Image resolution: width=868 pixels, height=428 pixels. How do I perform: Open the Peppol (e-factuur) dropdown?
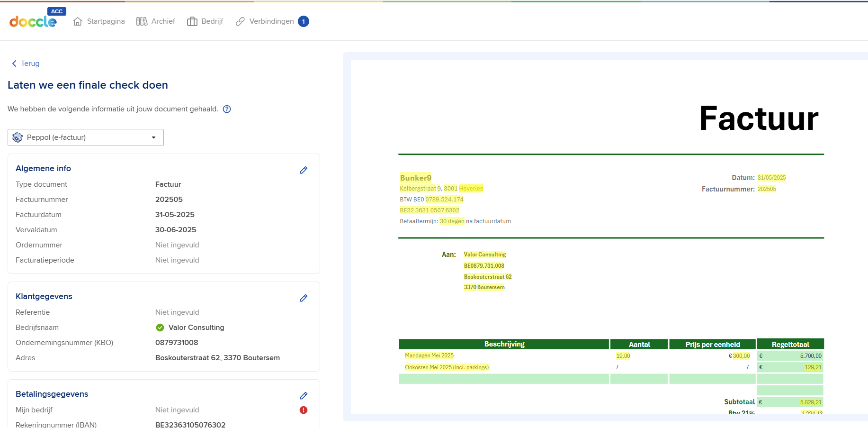(x=85, y=137)
